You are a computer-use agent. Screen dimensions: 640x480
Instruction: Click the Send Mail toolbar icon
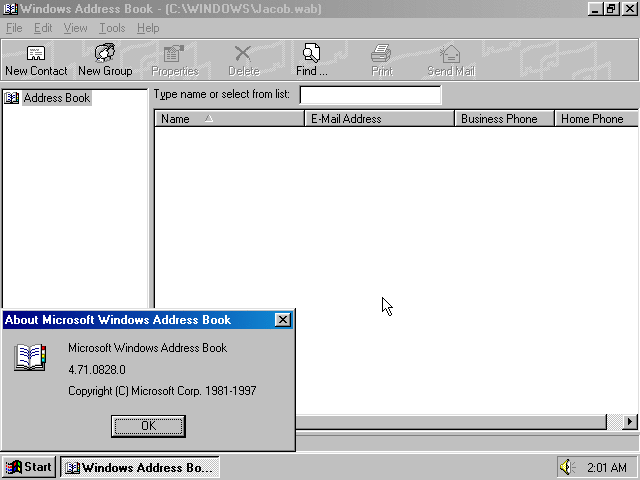click(x=451, y=60)
